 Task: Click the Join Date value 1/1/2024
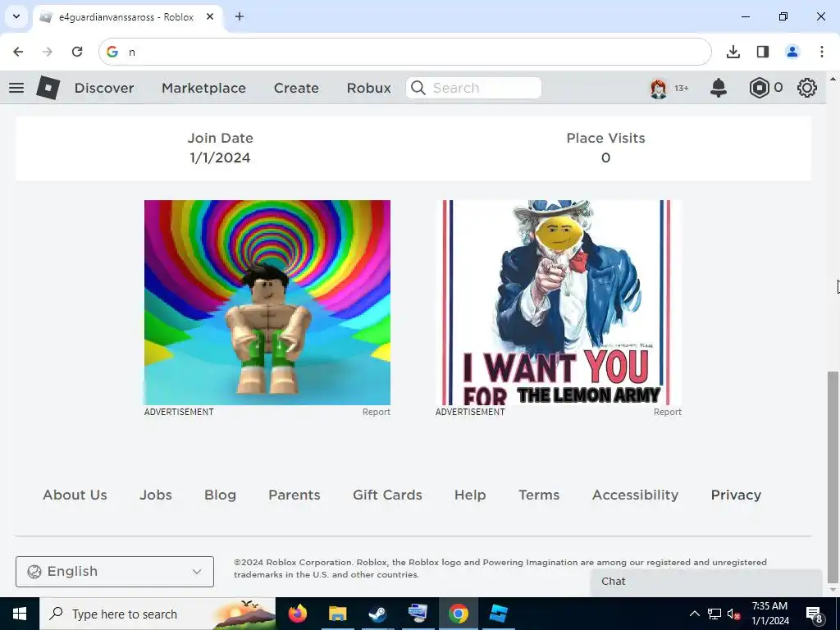220,158
